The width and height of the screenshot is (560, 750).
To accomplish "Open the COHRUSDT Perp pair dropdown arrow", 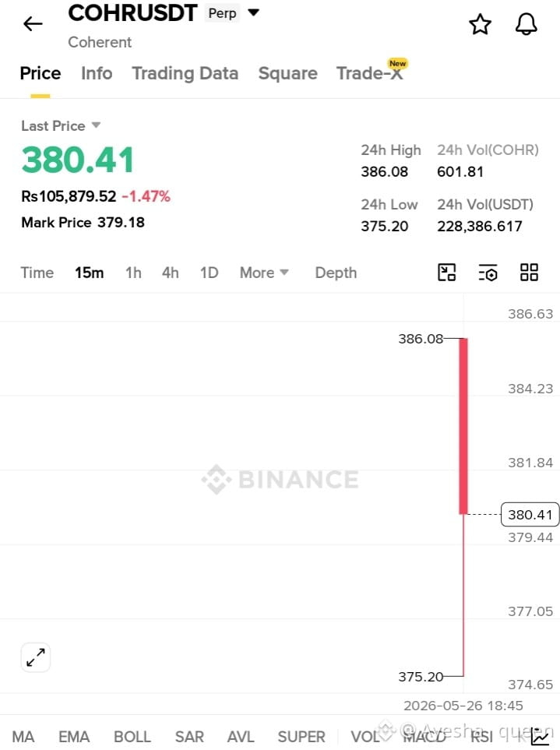I will coord(253,12).
